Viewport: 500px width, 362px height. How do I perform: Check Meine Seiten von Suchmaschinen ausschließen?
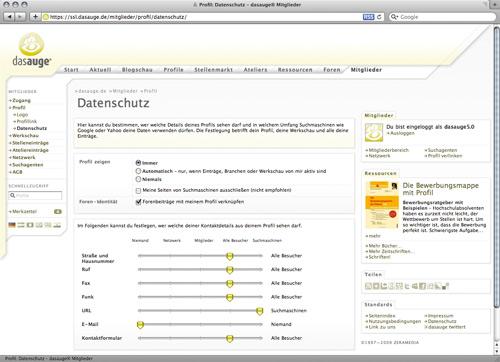(138, 191)
